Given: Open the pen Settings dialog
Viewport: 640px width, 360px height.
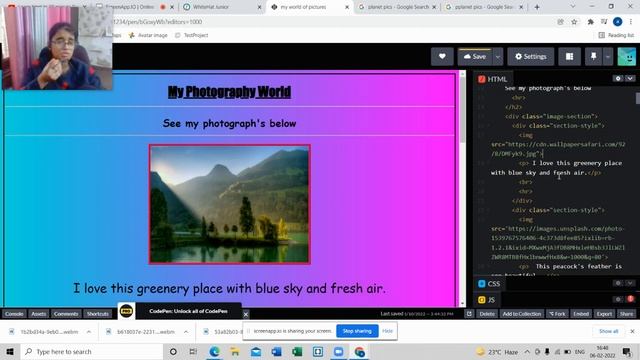Looking at the screenshot, I should pos(531,56).
